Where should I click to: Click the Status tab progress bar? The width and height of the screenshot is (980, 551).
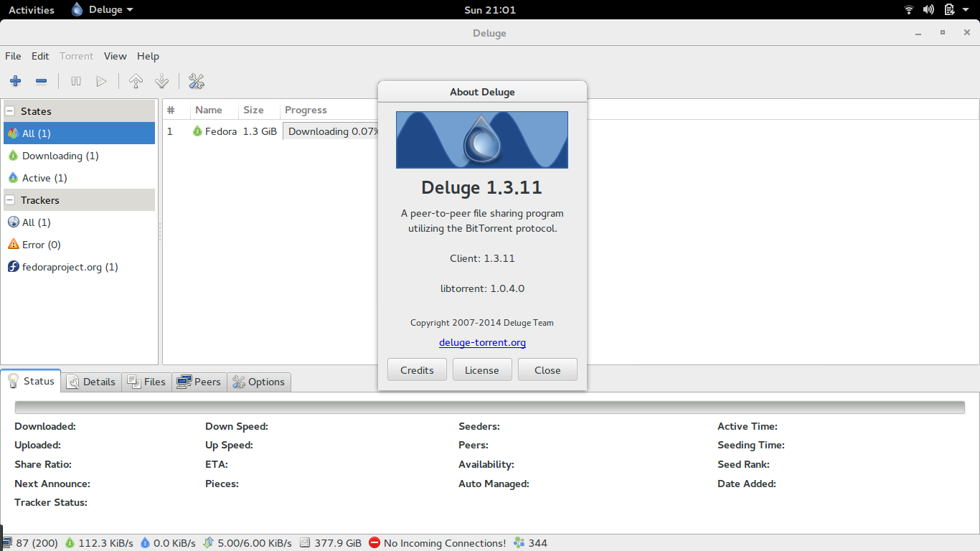pos(490,408)
